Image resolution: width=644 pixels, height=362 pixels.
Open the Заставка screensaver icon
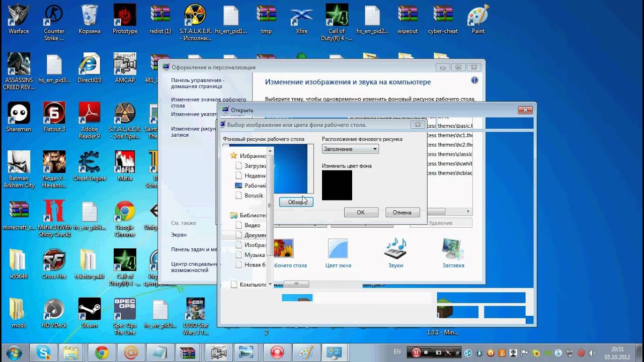click(453, 253)
